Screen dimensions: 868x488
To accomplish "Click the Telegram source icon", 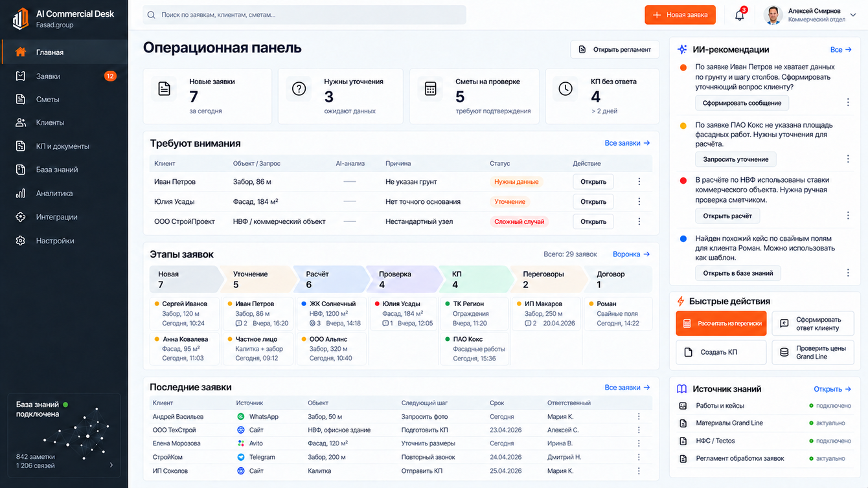I will coord(241,457).
